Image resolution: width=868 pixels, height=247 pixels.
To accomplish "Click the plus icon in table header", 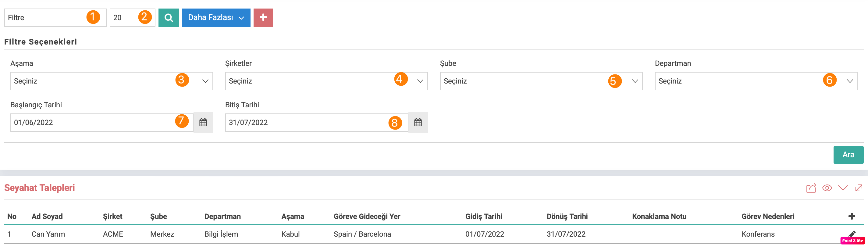I will pyautogui.click(x=852, y=216).
